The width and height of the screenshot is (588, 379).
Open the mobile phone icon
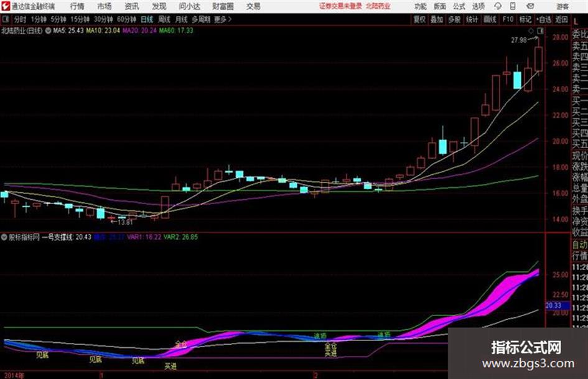point(513,6)
